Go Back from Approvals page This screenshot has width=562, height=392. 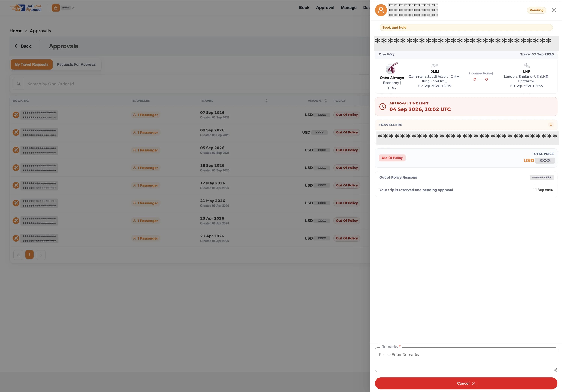point(23,46)
